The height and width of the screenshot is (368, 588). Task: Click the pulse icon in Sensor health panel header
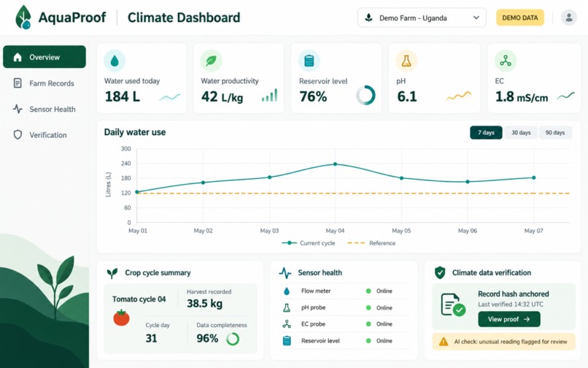pos(285,272)
